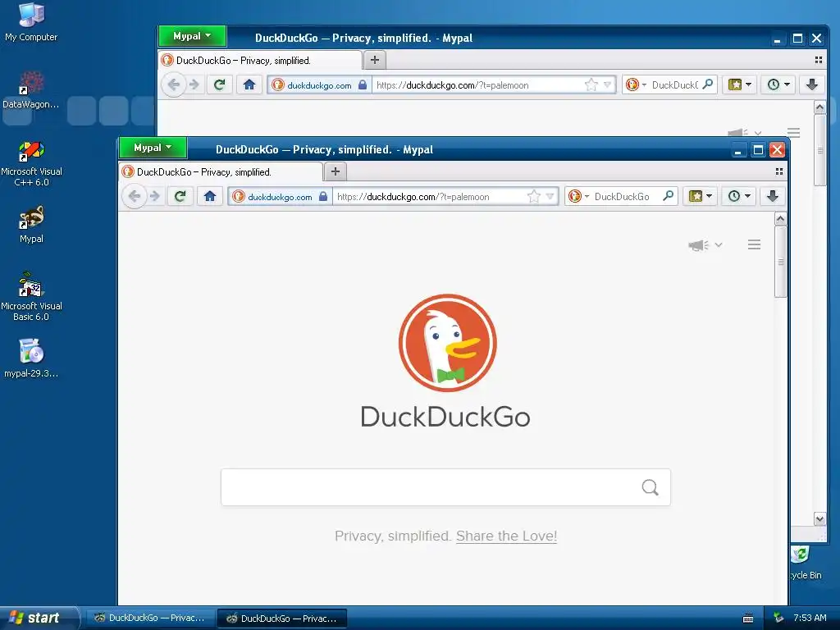Select mypal-29.3 installer desktop icon
The height and width of the screenshot is (630, 840).
point(31,358)
